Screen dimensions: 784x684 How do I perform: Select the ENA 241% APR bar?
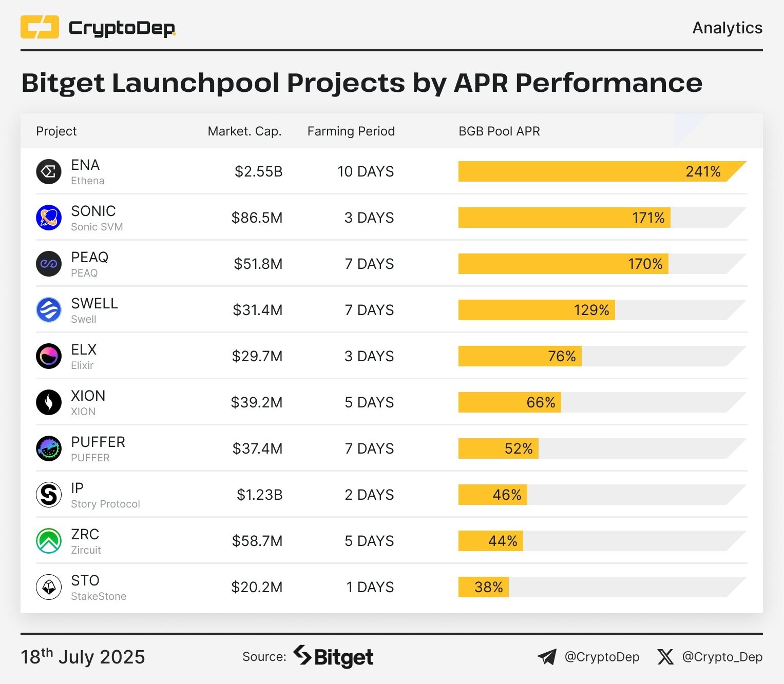point(602,171)
